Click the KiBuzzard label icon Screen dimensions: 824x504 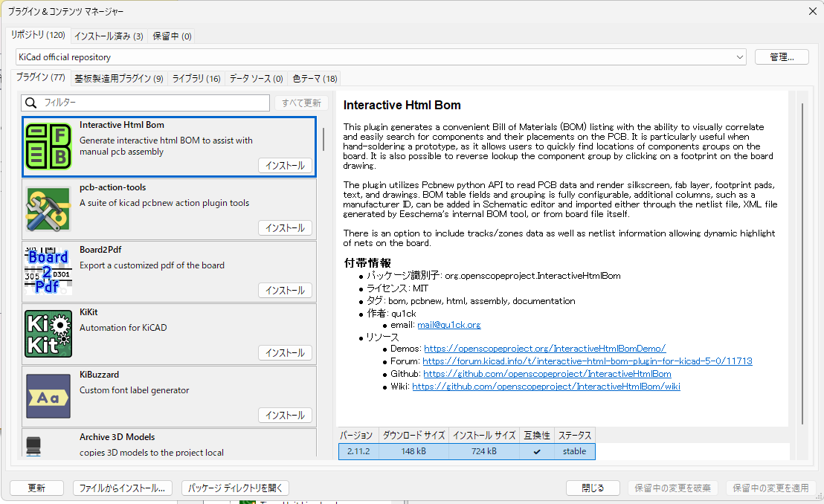click(48, 396)
